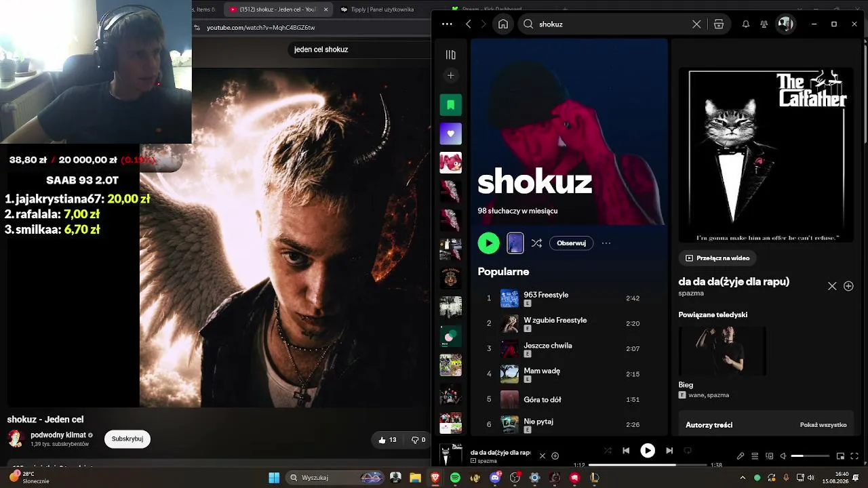Open Spotify friend activity
The width and height of the screenshot is (868, 488).
point(764,24)
